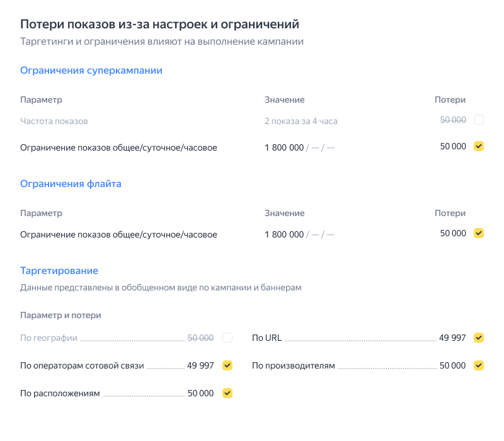Click the 1 800 000 value in Ограничения флайта
504x441 pixels.
(x=284, y=234)
